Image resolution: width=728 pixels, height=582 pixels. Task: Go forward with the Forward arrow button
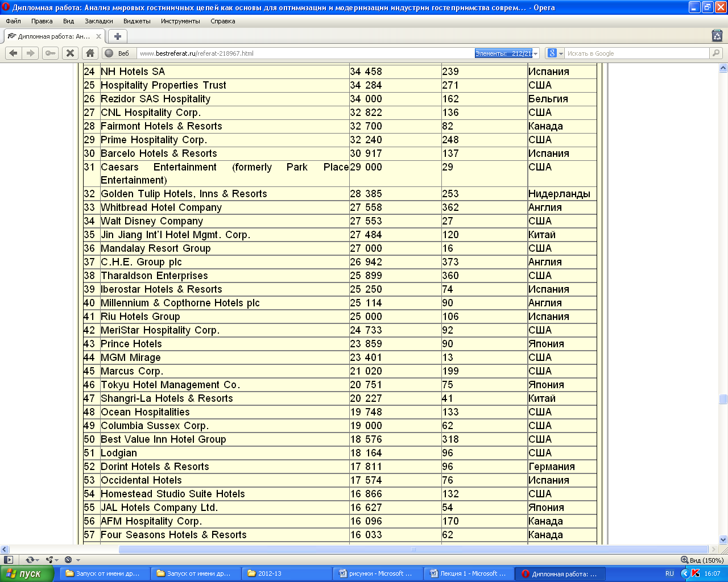[x=31, y=53]
